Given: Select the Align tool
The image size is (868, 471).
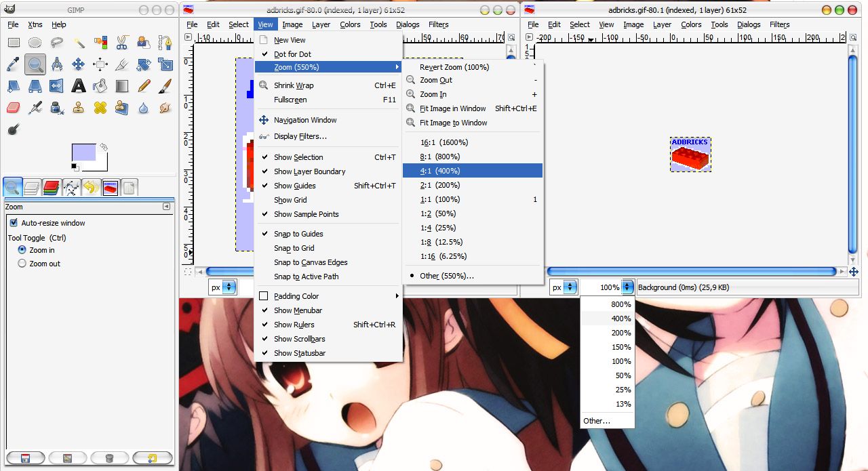Looking at the screenshot, I should (100, 64).
